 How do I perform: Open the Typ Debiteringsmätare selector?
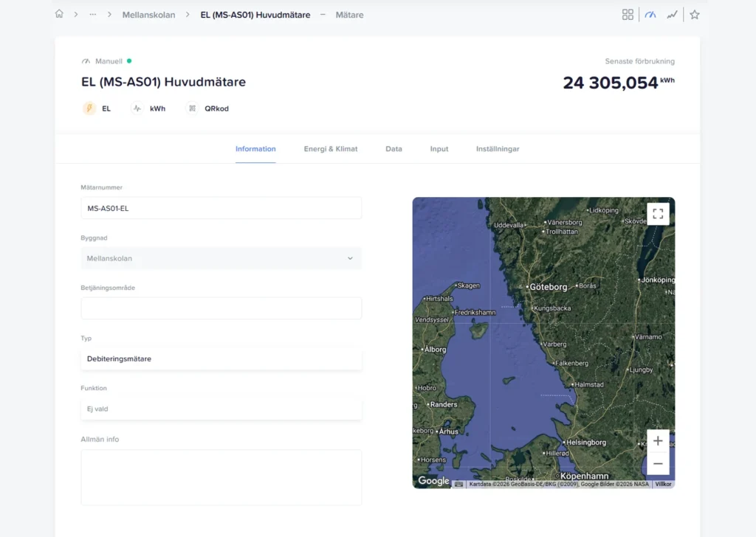click(221, 359)
